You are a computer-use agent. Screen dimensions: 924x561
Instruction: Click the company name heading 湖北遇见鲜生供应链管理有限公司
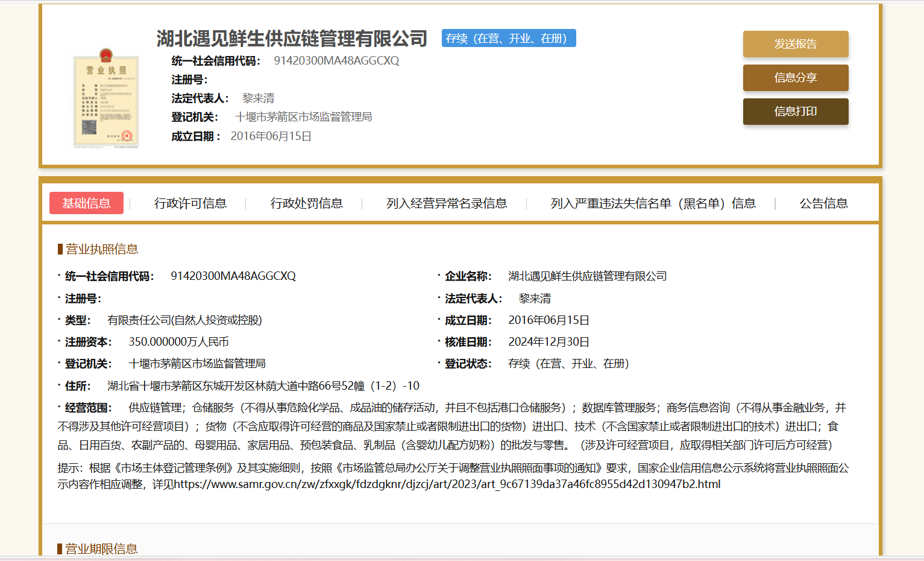tap(292, 39)
